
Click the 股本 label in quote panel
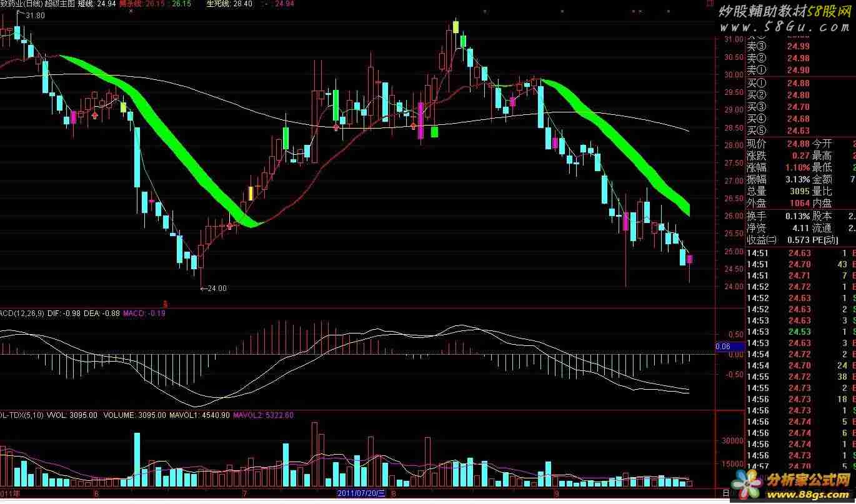pos(822,215)
